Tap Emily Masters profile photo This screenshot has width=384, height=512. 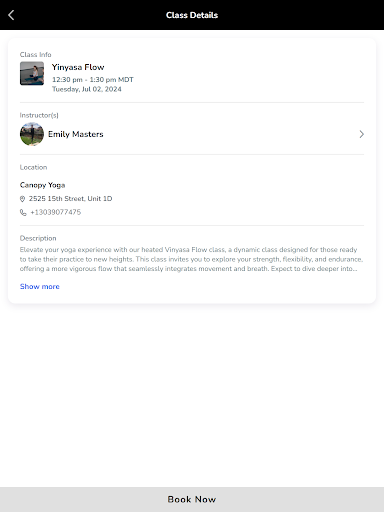point(32,134)
